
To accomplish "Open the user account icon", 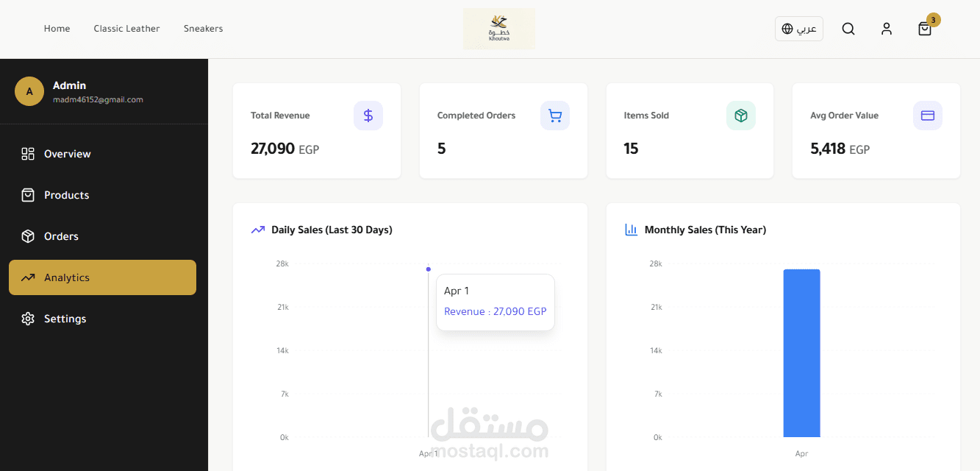I will 887,29.
